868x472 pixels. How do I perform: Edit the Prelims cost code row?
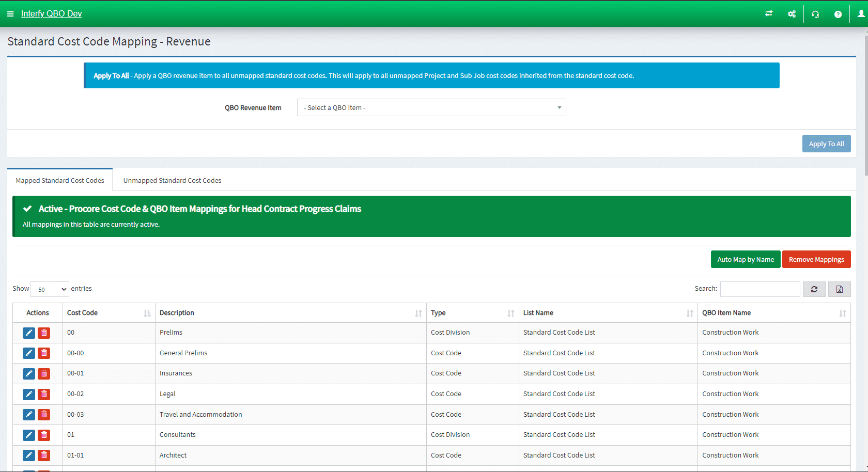[x=28, y=333]
